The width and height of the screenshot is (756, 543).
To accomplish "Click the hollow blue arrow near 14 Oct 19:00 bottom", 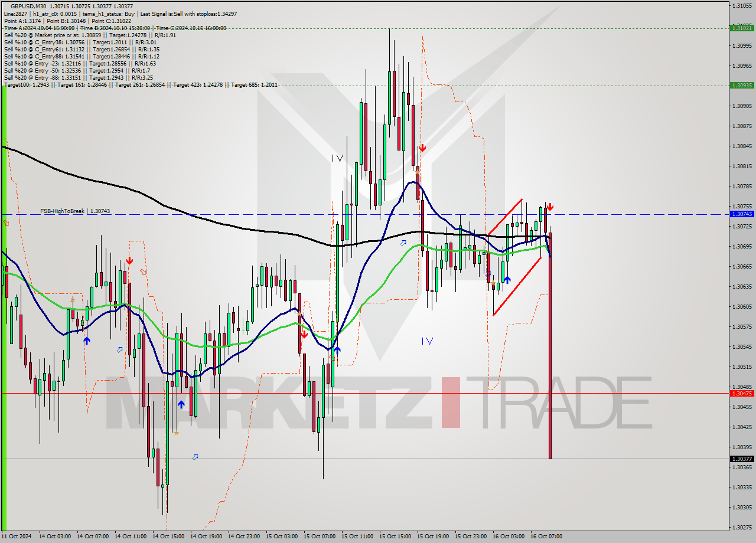I will click(195, 457).
